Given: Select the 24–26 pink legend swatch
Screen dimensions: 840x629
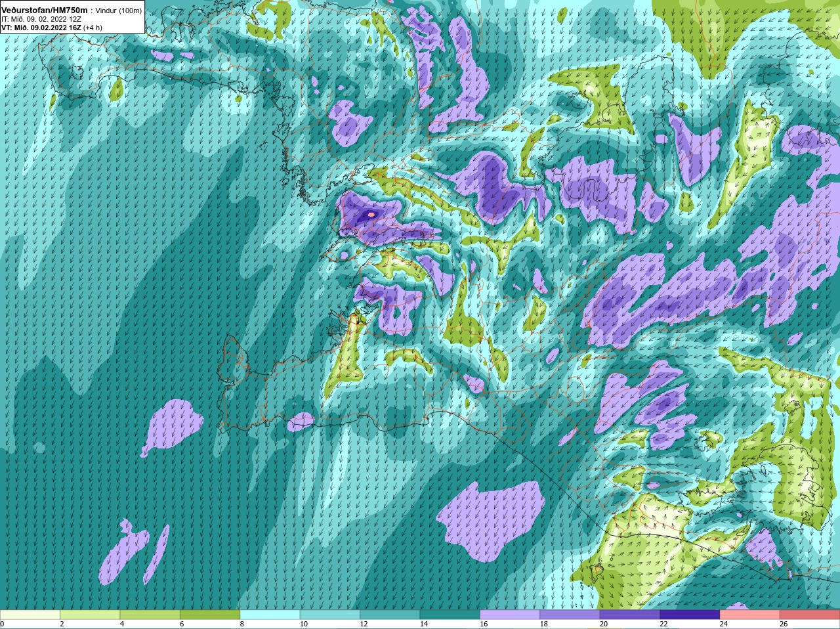Looking at the screenshot, I should click(750, 615).
